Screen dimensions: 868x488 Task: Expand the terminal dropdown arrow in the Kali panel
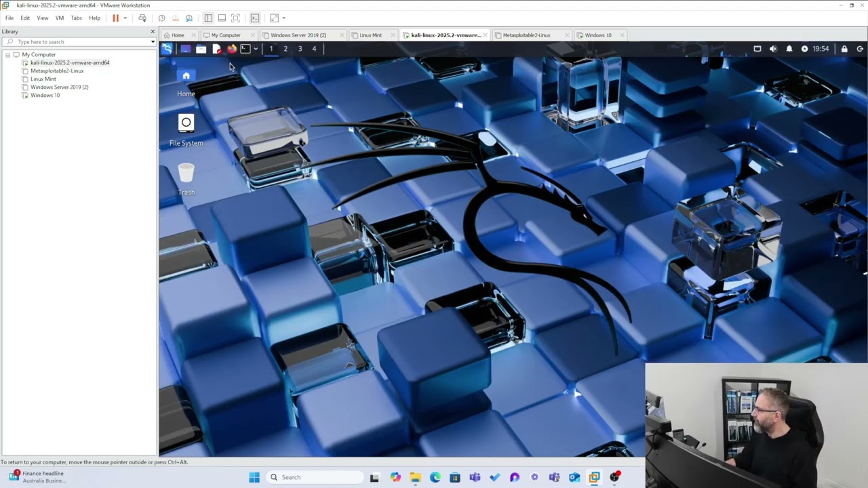(x=255, y=49)
